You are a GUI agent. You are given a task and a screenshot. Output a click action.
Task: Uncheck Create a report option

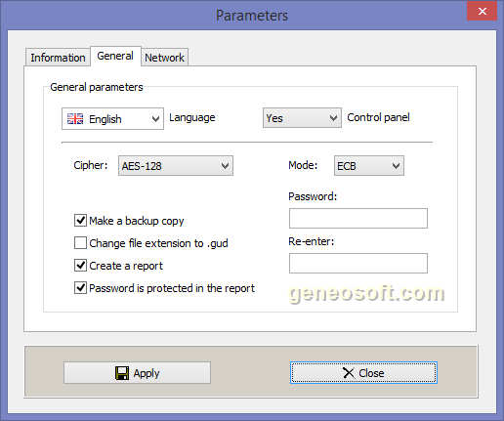coord(80,266)
